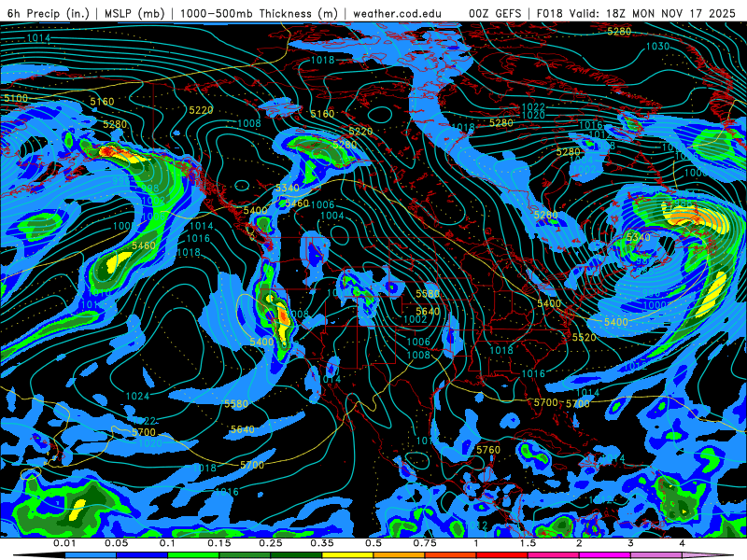Click the "0.25" legend value
Image resolution: width=747 pixels, height=560 pixels.
click(x=270, y=543)
